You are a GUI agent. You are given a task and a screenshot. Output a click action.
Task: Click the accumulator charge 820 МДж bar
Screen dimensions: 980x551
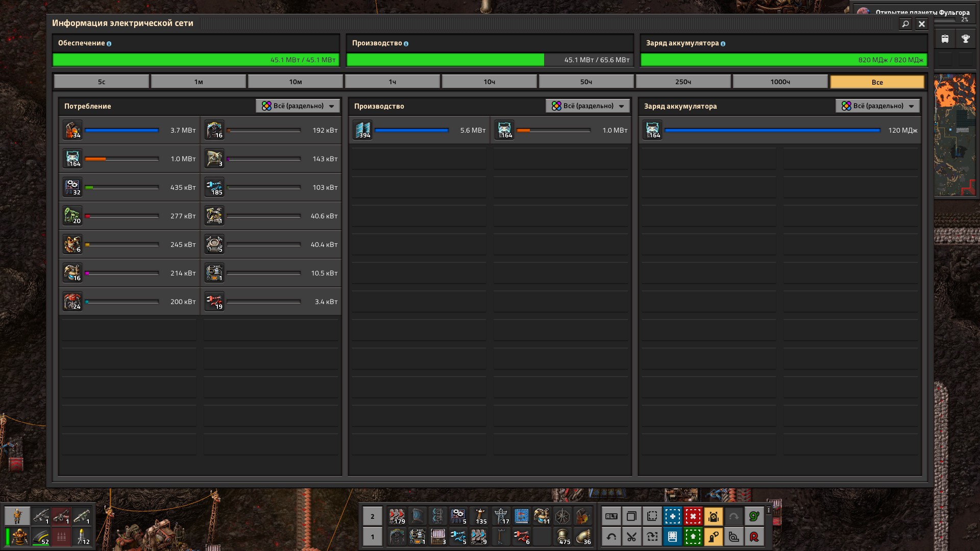[784, 60]
